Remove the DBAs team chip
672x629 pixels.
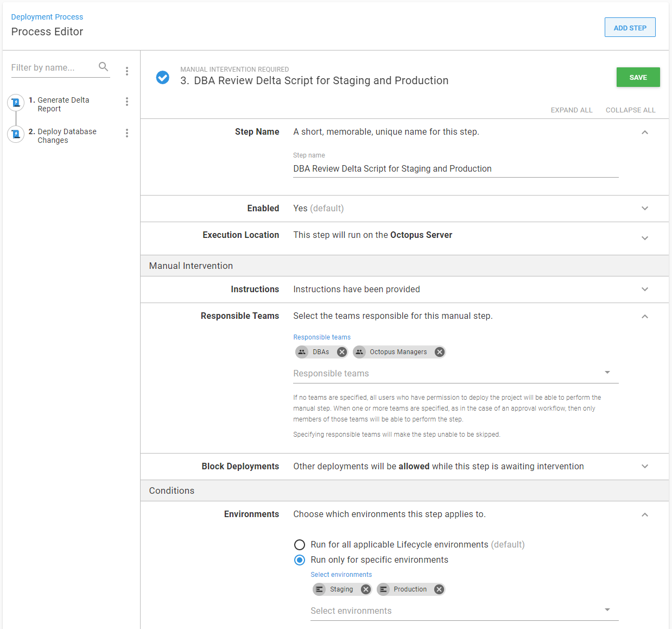[341, 352]
